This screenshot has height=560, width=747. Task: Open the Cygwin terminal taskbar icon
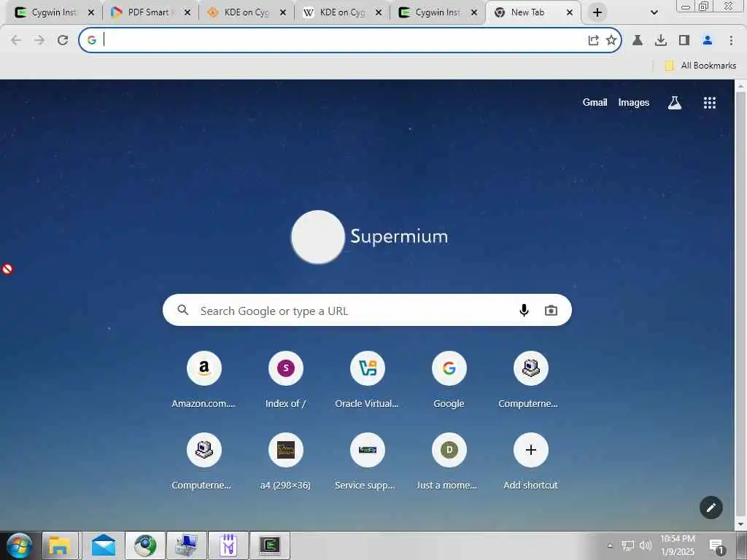coord(270,545)
